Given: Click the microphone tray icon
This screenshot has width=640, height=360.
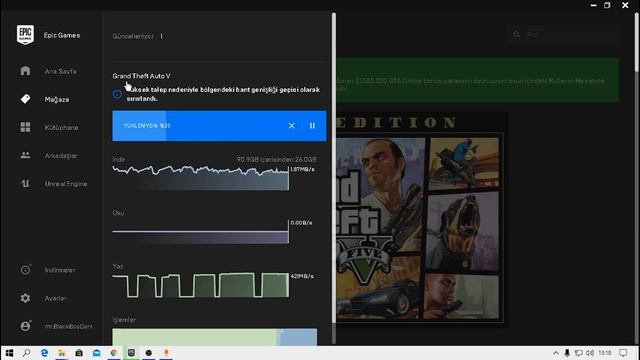Looking at the screenshot, I should (567, 353).
